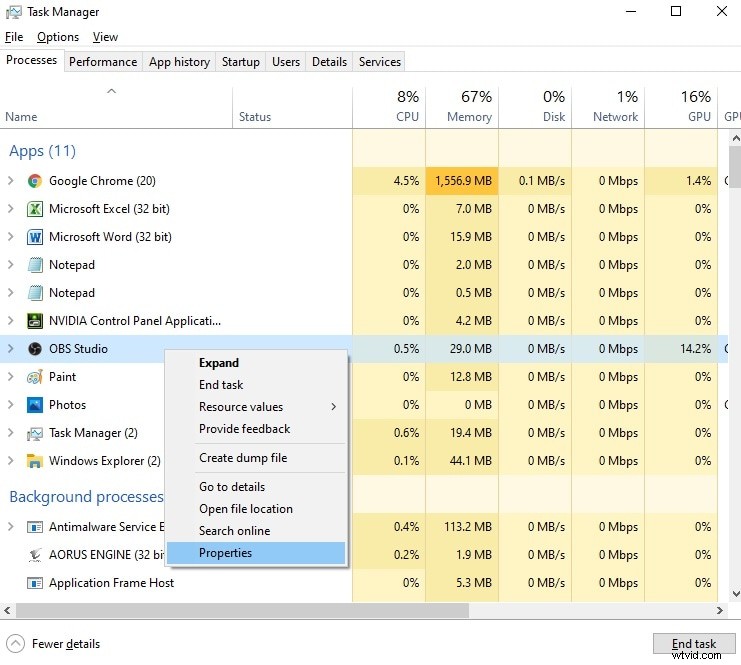Click the Antimalware Service icon
This screenshot has height=665, width=741.
(34, 527)
